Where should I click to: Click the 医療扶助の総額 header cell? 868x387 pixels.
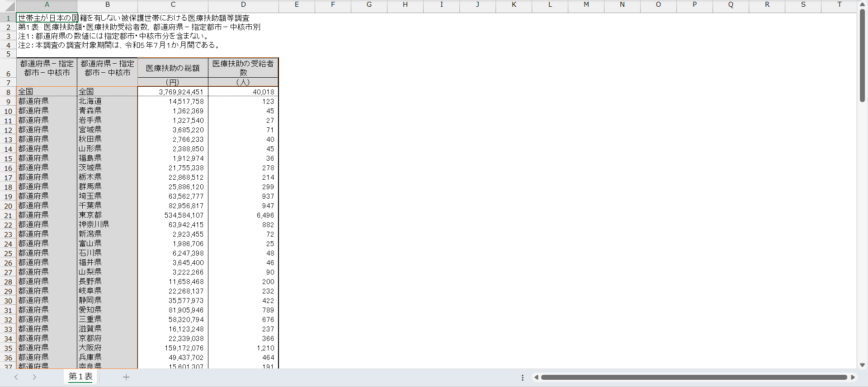(173, 68)
